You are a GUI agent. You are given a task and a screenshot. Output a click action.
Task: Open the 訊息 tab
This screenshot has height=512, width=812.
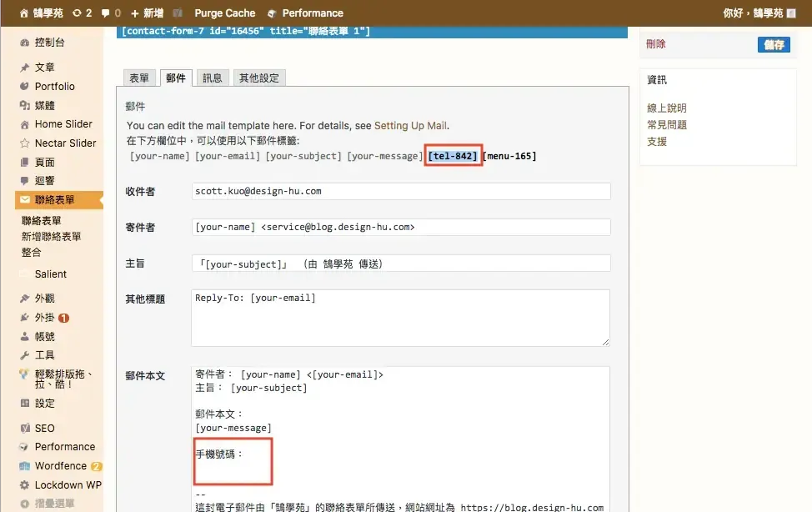tap(213, 78)
